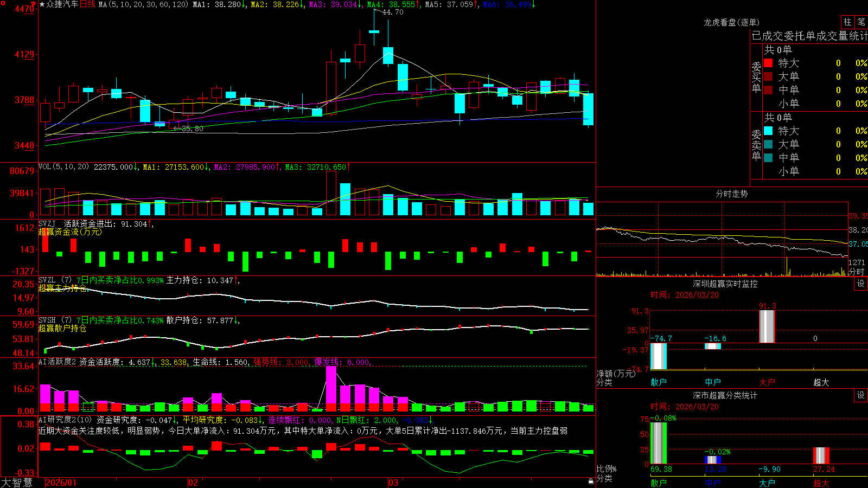Click the 深圳超赢实时监控 panel title
This screenshot has width=868, height=488.
coord(725,284)
